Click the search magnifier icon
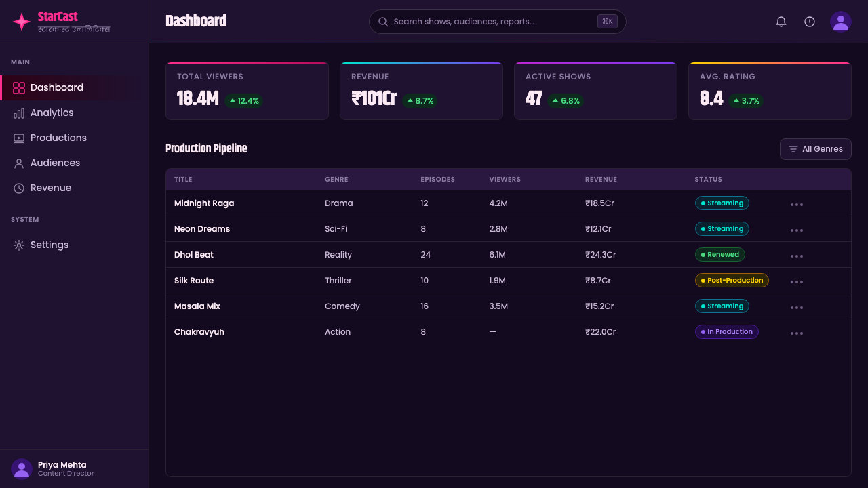 coord(383,22)
